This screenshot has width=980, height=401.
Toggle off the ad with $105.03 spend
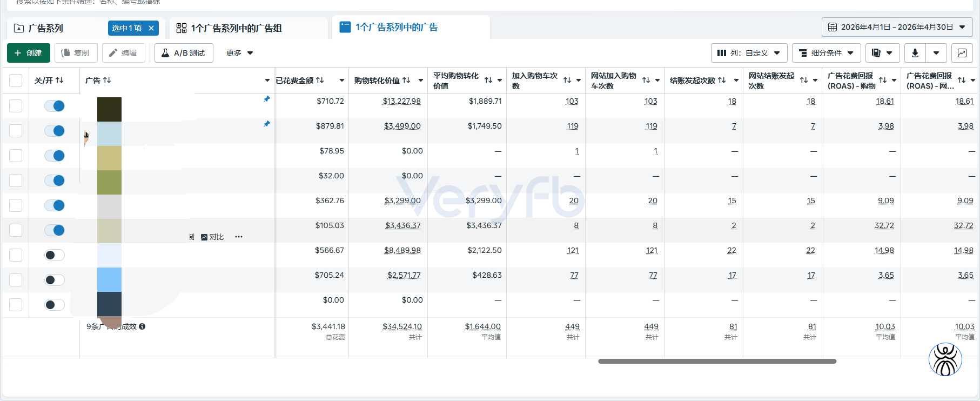[55, 230]
